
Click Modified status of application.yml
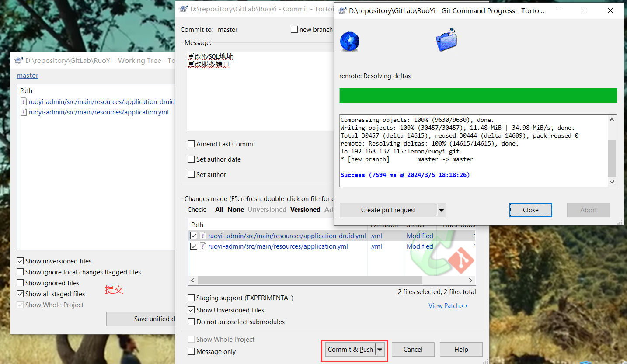(420, 246)
